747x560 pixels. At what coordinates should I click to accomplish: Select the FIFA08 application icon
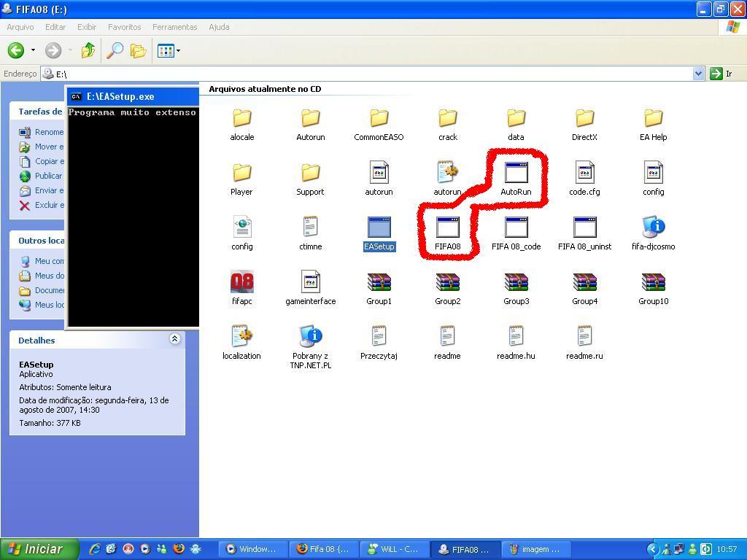(x=448, y=234)
